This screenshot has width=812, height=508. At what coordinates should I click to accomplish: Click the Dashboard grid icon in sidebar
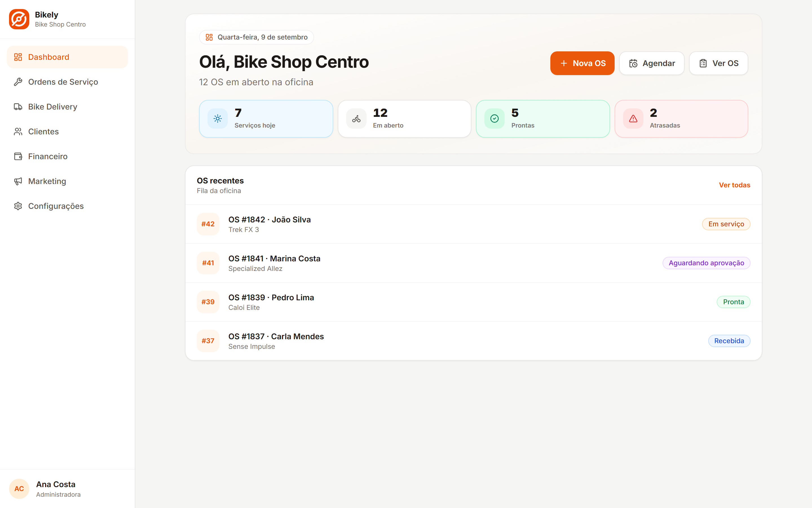tap(18, 57)
